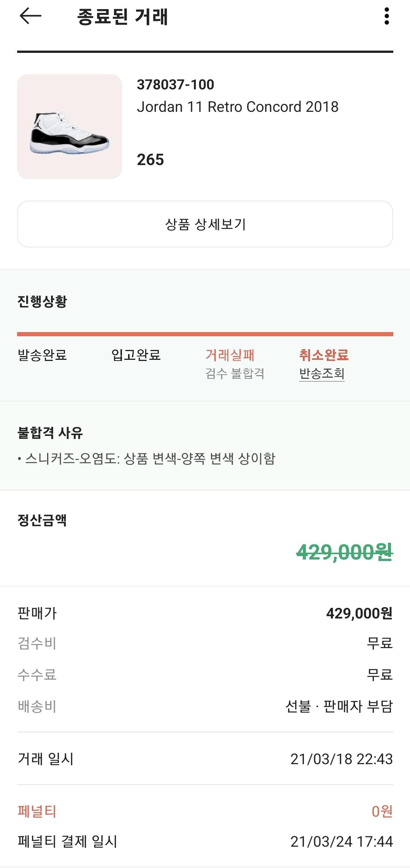Tap the 페널티 0원 amount
This screenshot has height=868, width=410.
(x=382, y=811)
